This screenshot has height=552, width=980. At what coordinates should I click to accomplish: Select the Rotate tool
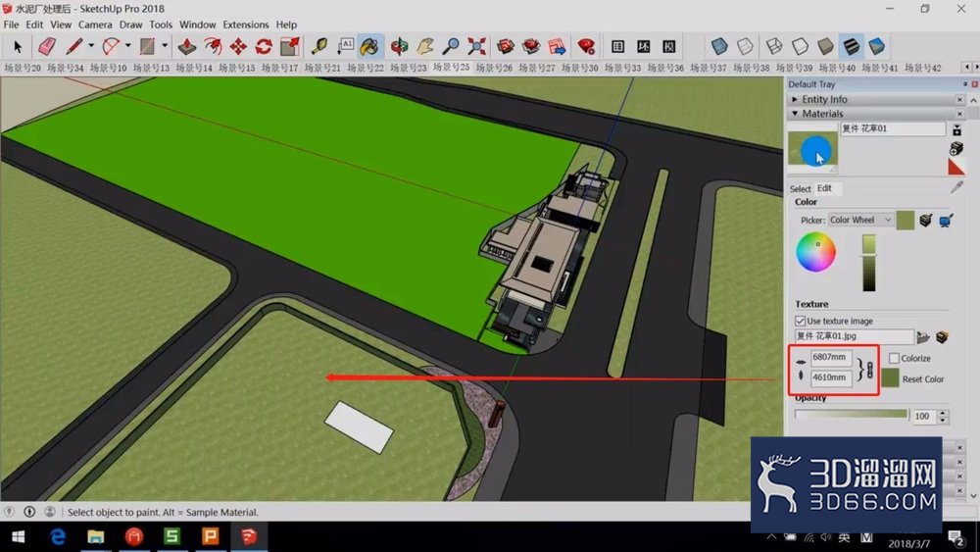pos(264,46)
